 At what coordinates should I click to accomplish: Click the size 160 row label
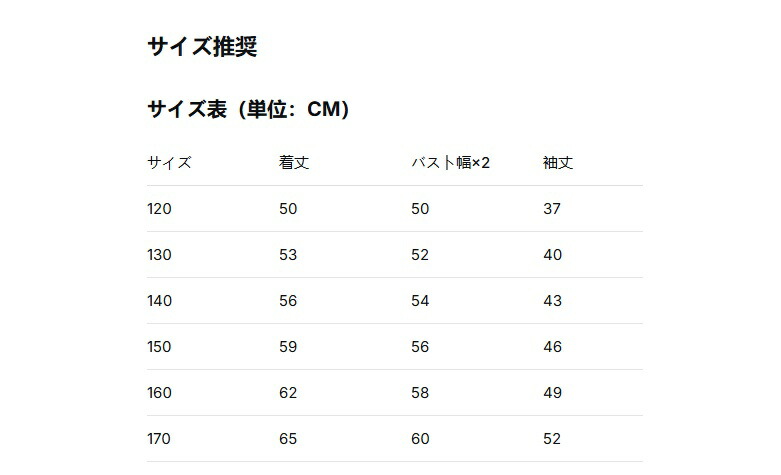click(x=160, y=393)
